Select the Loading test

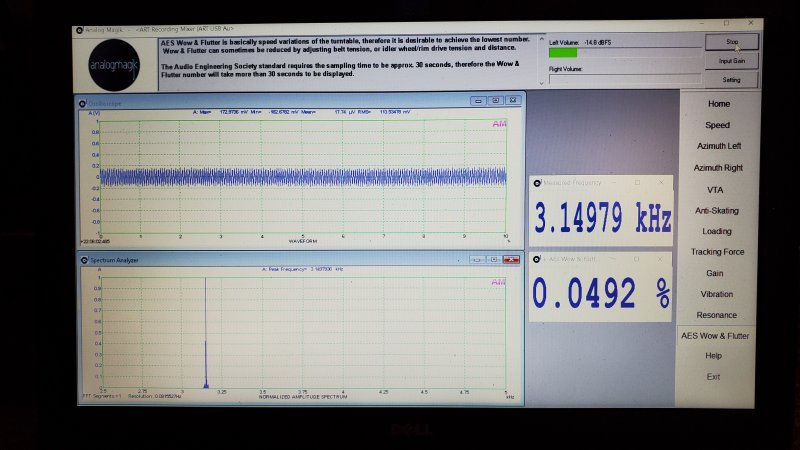(717, 231)
